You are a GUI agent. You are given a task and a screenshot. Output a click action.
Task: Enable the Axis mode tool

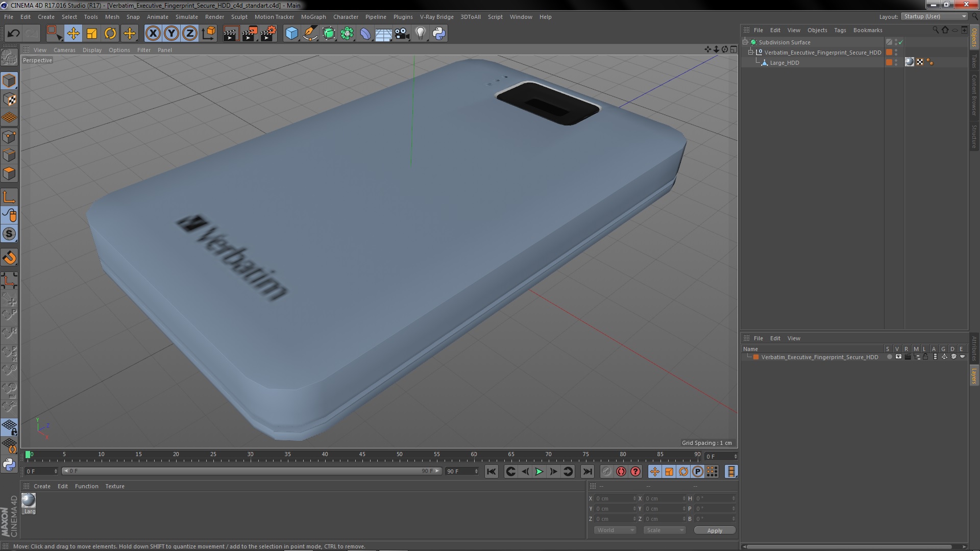(x=9, y=197)
